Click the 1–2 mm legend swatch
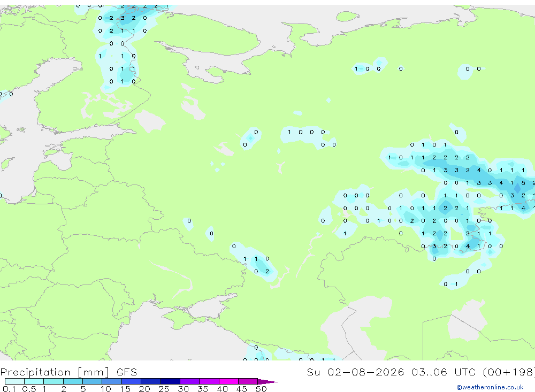The height and width of the screenshot is (392, 535). [53, 381]
